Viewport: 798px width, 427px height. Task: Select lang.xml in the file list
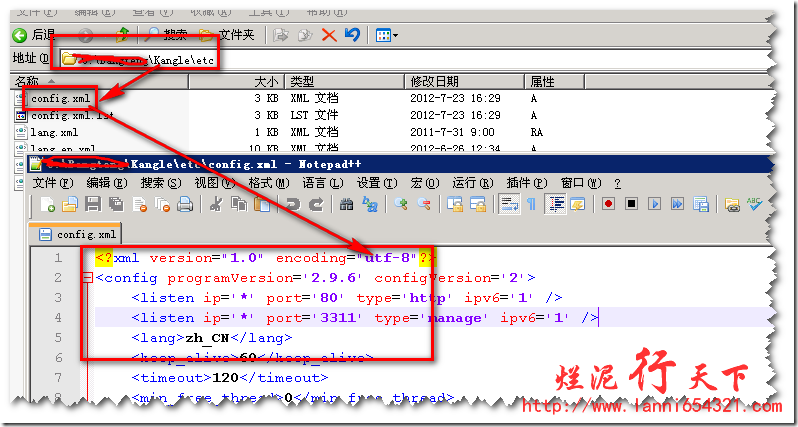tap(53, 132)
